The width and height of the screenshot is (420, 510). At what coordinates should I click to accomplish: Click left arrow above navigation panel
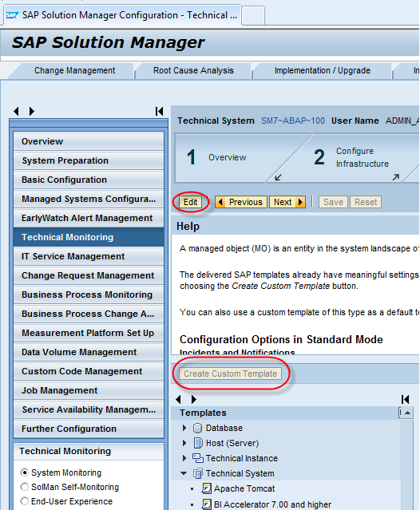pos(16,111)
